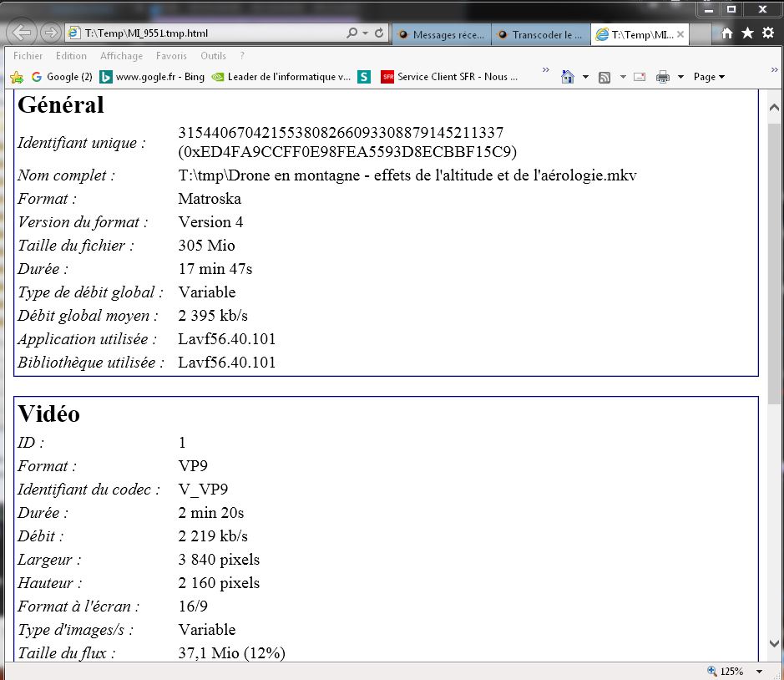
Task: Maximize the Internet Explorer window
Action: (731, 9)
